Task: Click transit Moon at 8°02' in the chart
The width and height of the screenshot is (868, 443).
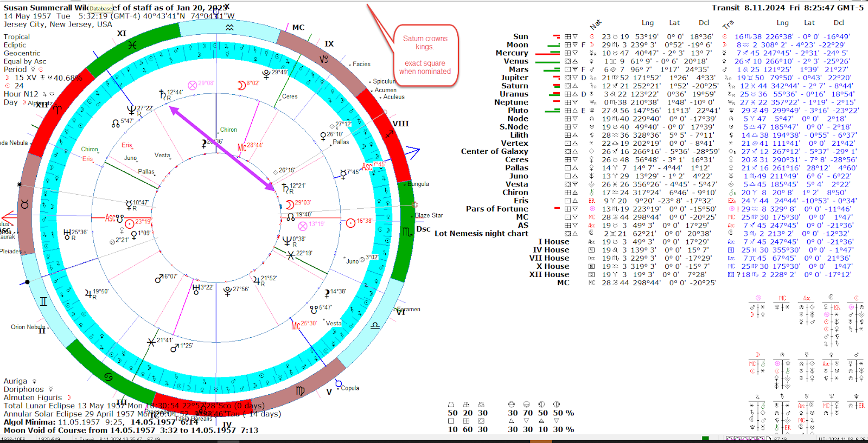Action: click(241, 85)
